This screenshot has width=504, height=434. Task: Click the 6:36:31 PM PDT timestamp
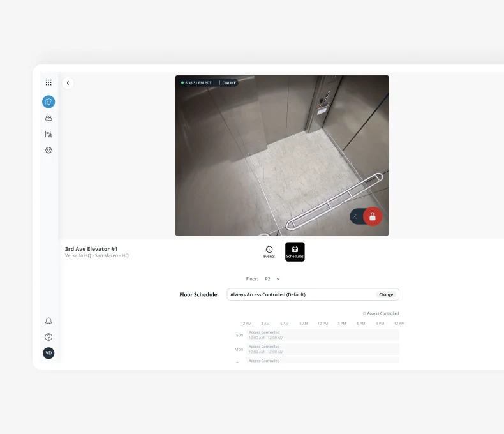pyautogui.click(x=198, y=82)
